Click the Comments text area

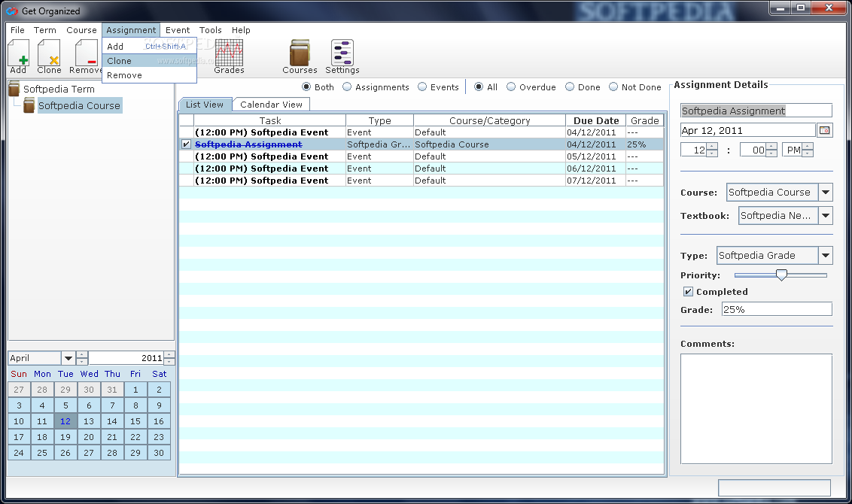[x=756, y=409]
